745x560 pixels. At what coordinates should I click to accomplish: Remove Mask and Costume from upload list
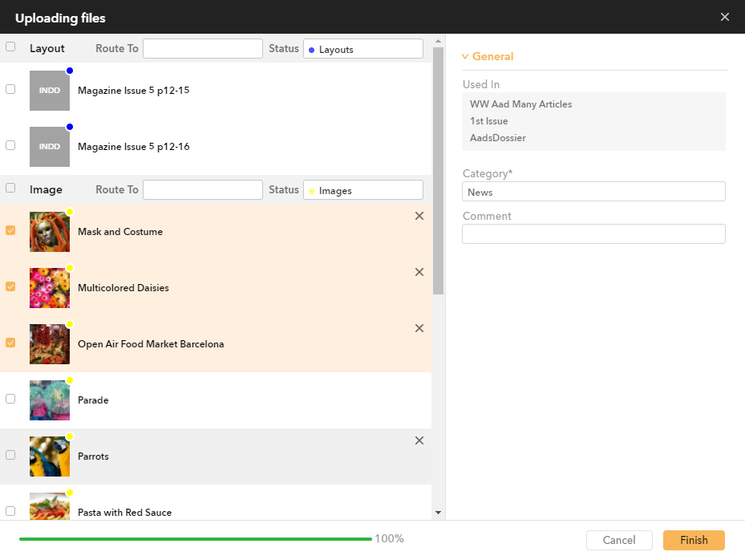[419, 216]
